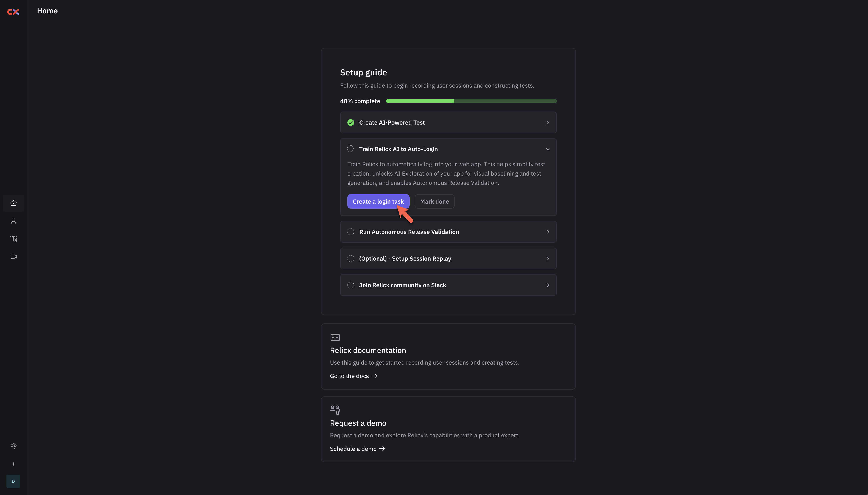This screenshot has height=495, width=868.
Task: Click Request a demo card title
Action: (x=358, y=423)
